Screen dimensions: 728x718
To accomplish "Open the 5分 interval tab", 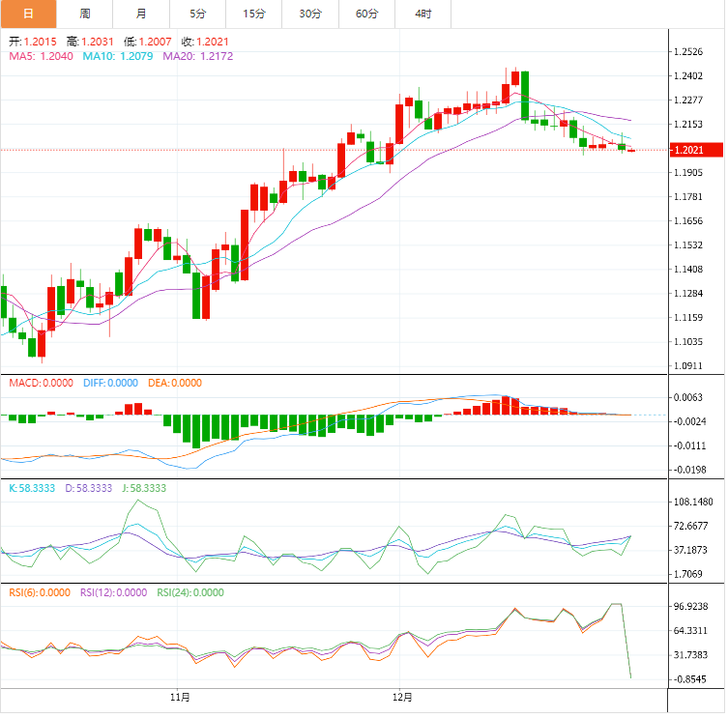I will (197, 14).
